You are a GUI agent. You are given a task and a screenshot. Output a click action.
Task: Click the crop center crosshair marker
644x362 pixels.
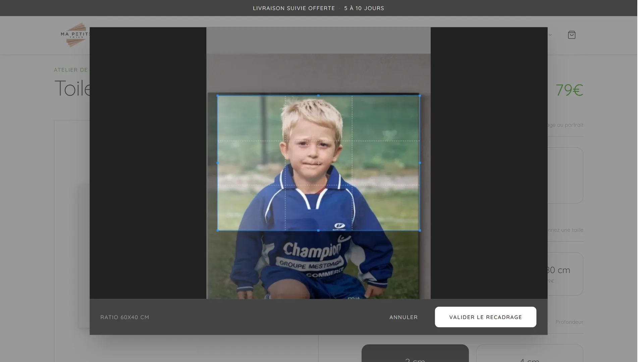(x=319, y=163)
